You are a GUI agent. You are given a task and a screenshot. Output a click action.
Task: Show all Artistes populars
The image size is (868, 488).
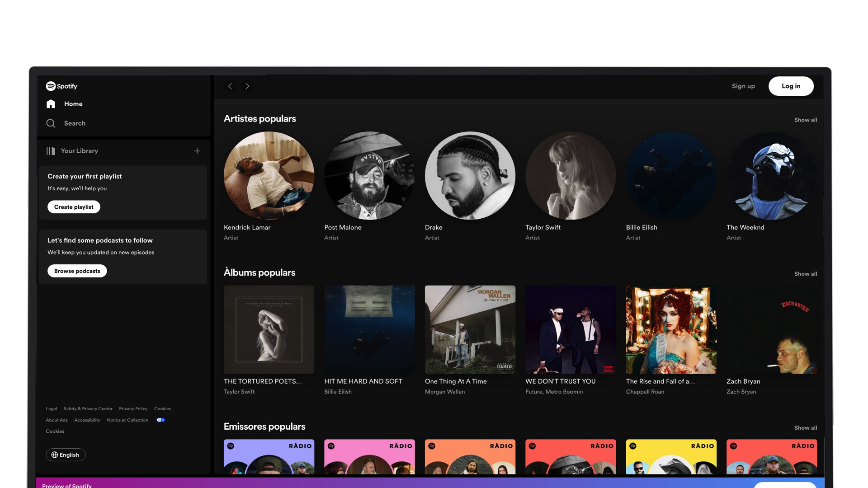pos(806,120)
